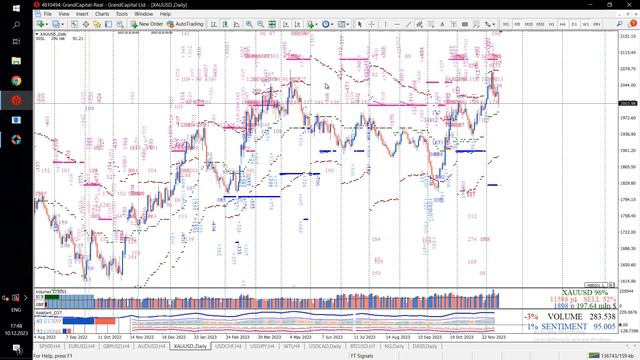Open the taskbar search magnifier icon

16,25
